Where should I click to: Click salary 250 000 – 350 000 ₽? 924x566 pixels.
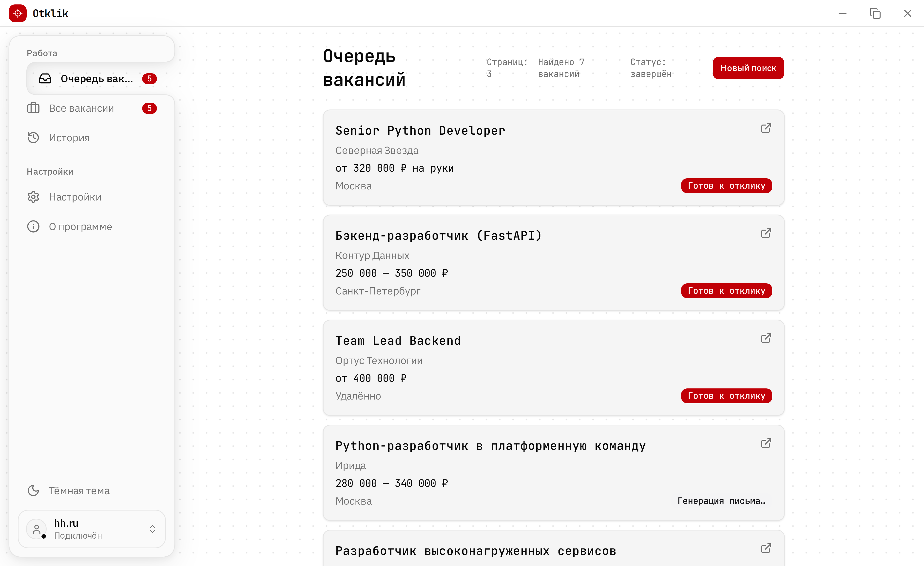tap(391, 273)
